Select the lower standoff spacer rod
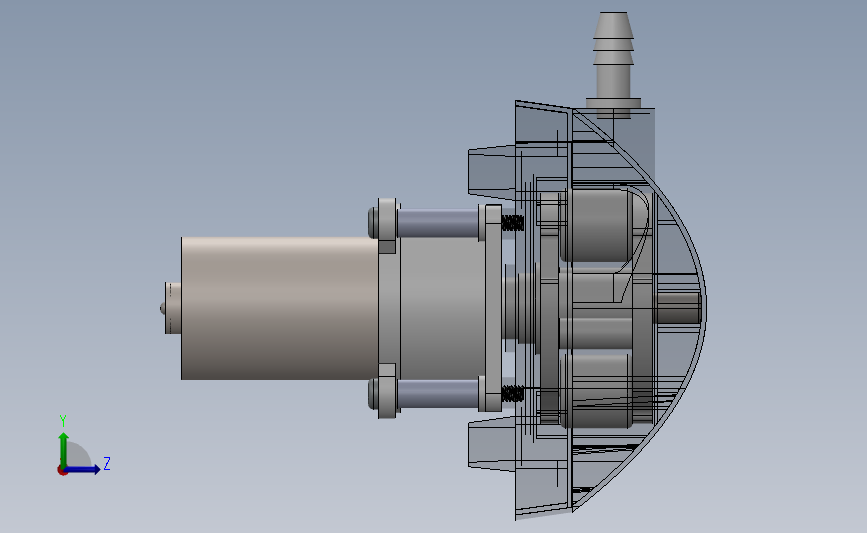 (437, 394)
